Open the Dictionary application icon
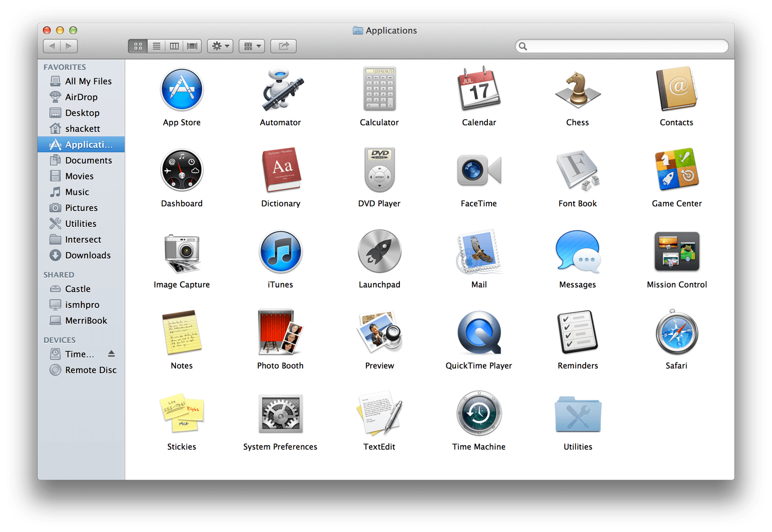772x532 pixels. [280, 170]
